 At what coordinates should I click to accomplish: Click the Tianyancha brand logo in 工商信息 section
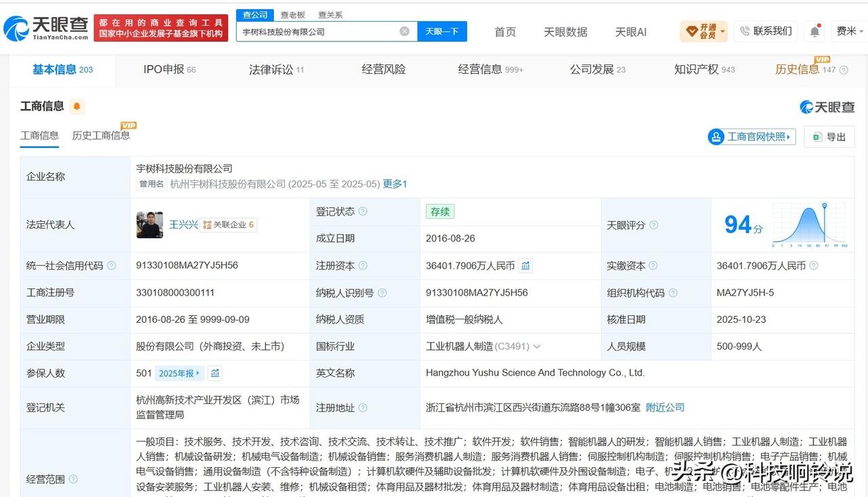click(x=827, y=107)
